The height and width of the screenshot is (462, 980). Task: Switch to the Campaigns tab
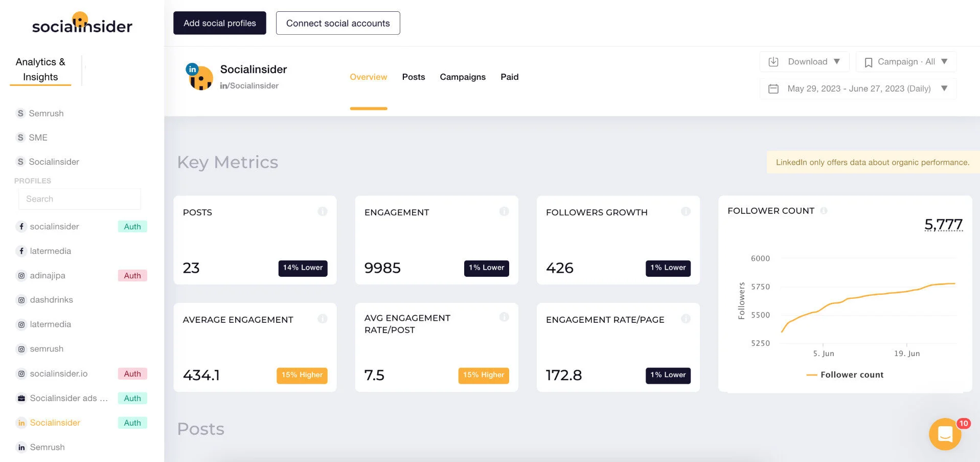point(462,77)
